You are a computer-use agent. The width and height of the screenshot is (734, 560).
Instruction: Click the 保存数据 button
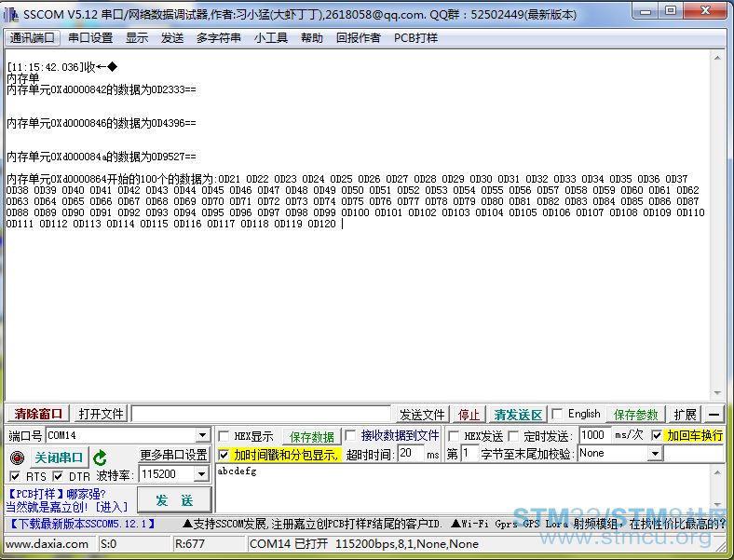(x=312, y=437)
